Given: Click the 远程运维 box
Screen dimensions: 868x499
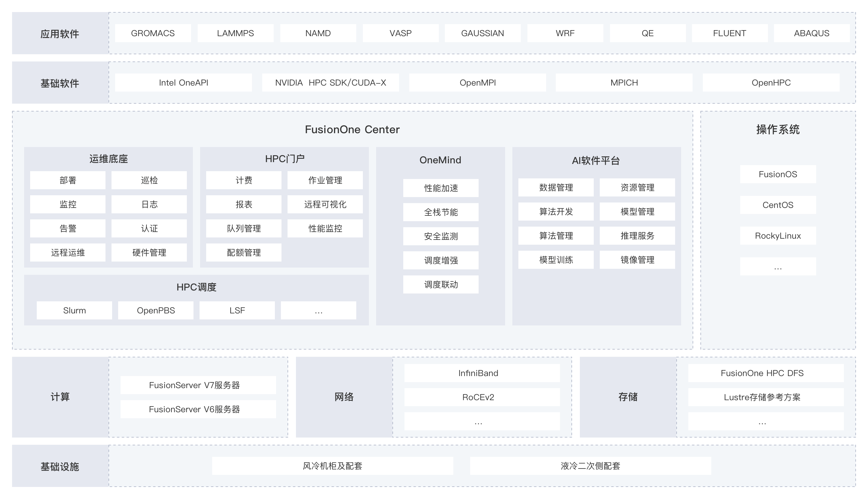Looking at the screenshot, I should pyautogui.click(x=68, y=253).
